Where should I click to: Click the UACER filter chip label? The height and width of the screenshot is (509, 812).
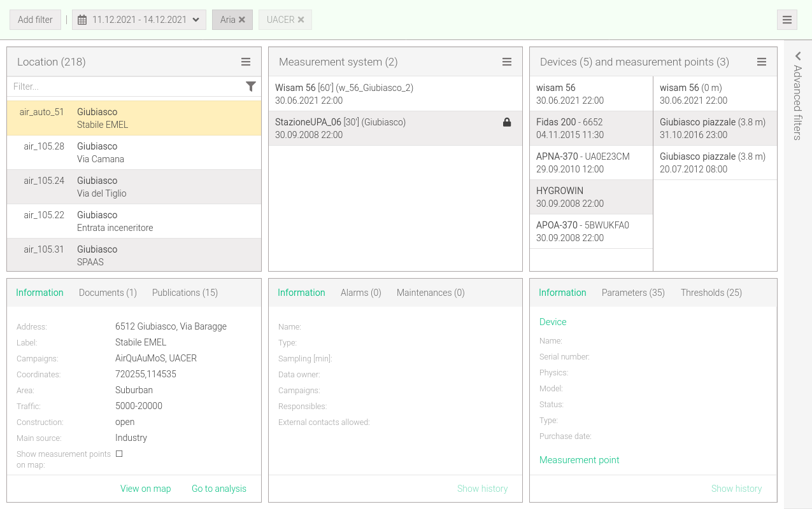(280, 20)
